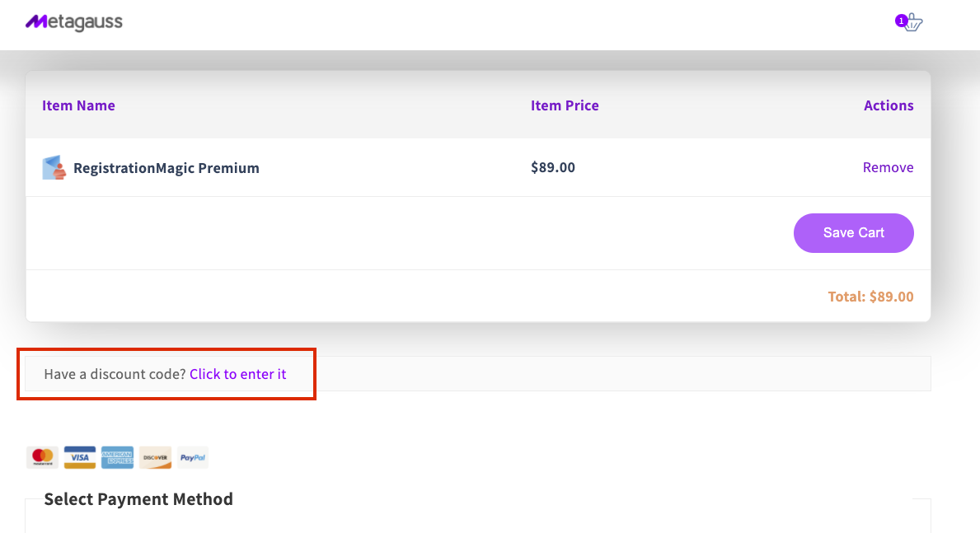Click the Discover card icon
Image resolution: width=980 pixels, height=533 pixels.
(x=155, y=457)
